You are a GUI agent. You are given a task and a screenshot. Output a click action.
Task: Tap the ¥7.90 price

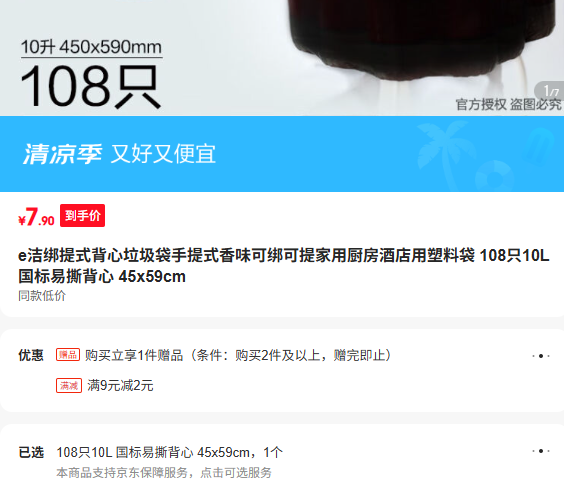tap(36, 217)
